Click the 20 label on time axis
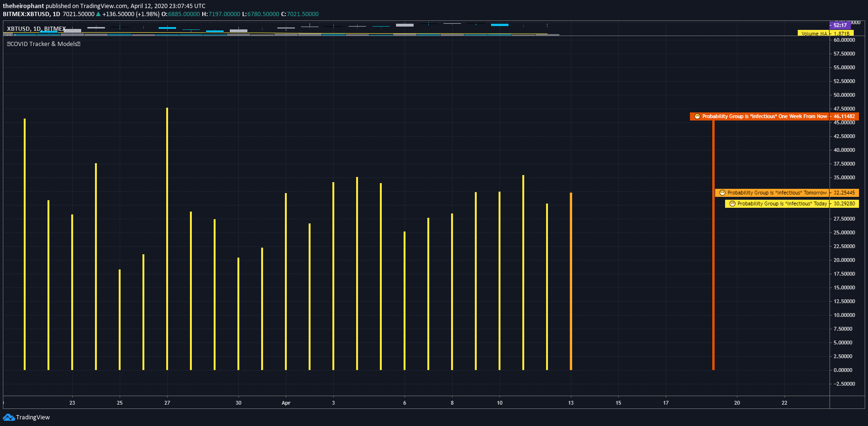The width and height of the screenshot is (868, 426). tap(737, 403)
